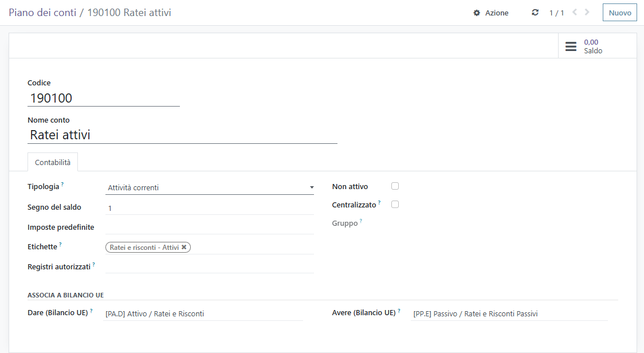
Task: Toggle the Centralizzato checkbox
Action: click(x=395, y=205)
